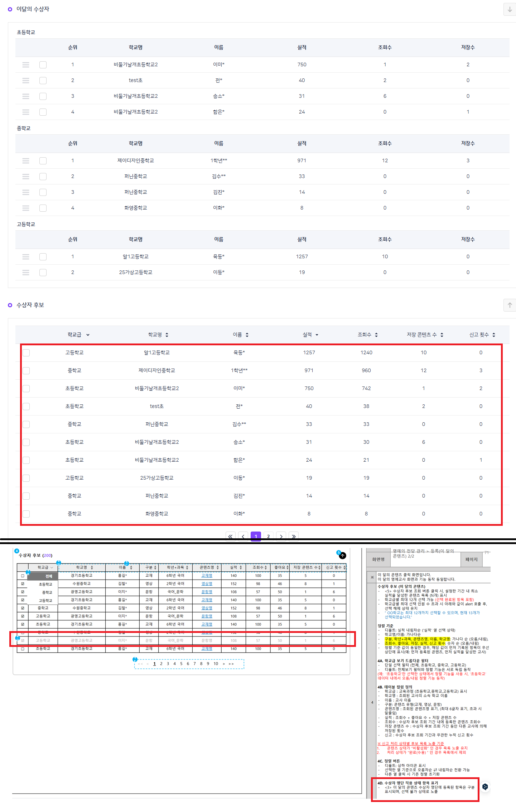516x812 pixels.
Task: Check the box for test초 winner row
Action: coord(43,81)
